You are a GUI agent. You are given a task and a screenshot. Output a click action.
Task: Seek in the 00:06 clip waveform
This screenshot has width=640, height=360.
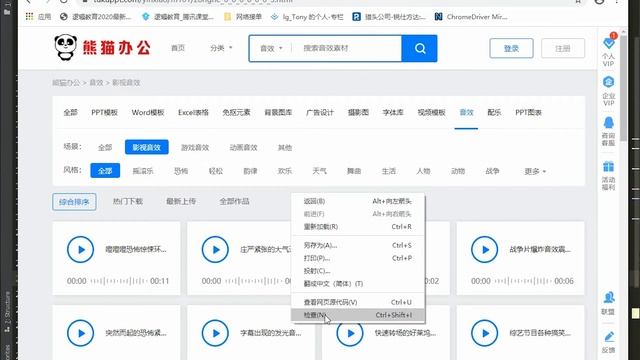(x=523, y=281)
